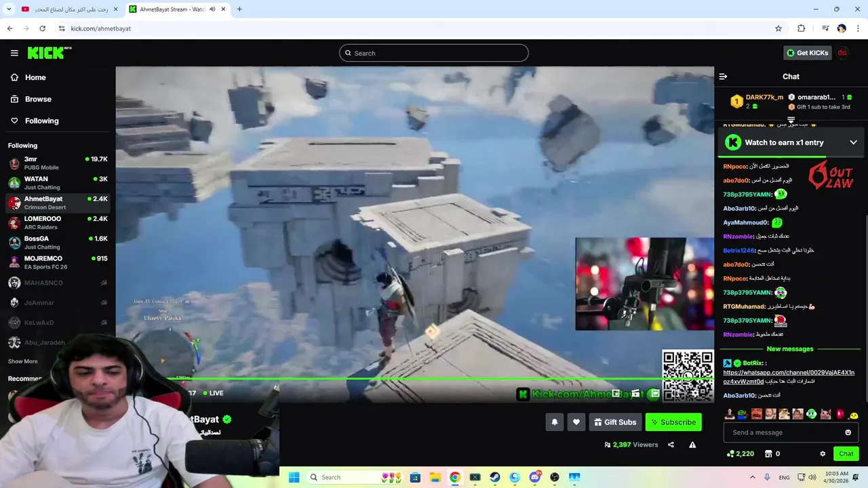
Task: Click chat user AyaMahmoud0
Action: coord(745,222)
